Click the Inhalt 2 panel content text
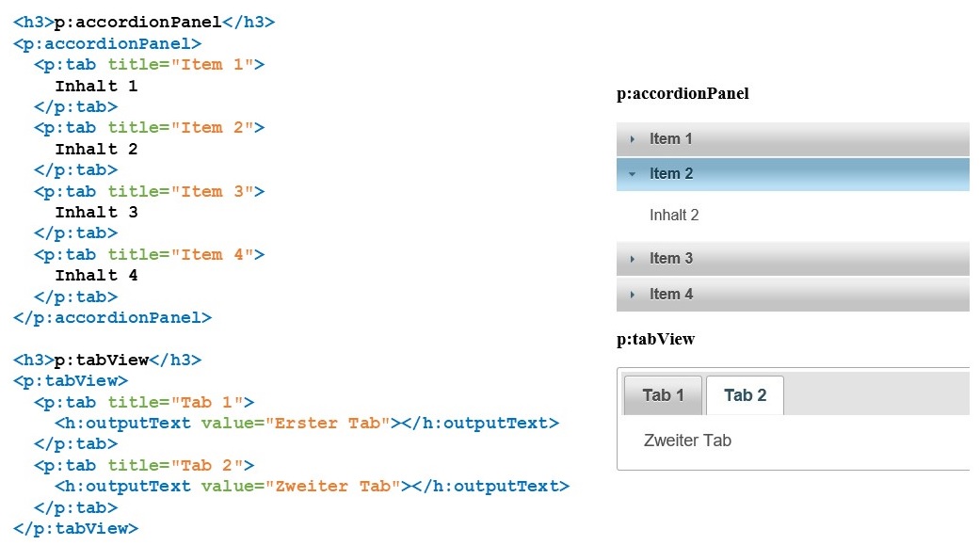The width and height of the screenshot is (980, 545). tap(674, 216)
